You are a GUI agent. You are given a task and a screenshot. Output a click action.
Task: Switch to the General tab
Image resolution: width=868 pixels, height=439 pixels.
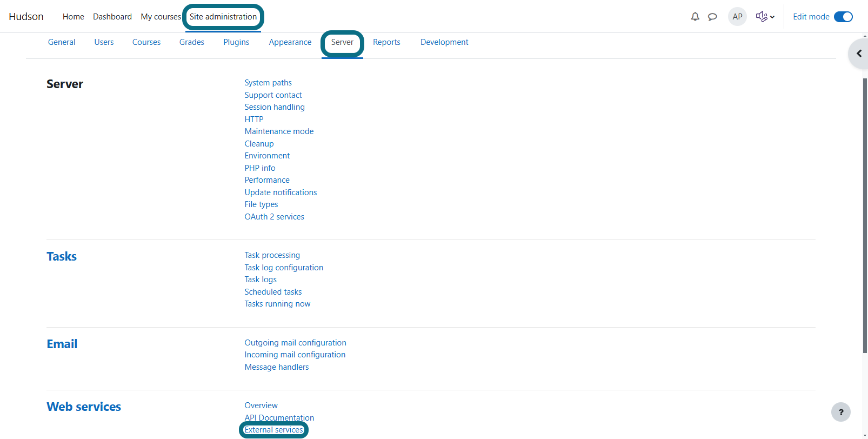(62, 42)
